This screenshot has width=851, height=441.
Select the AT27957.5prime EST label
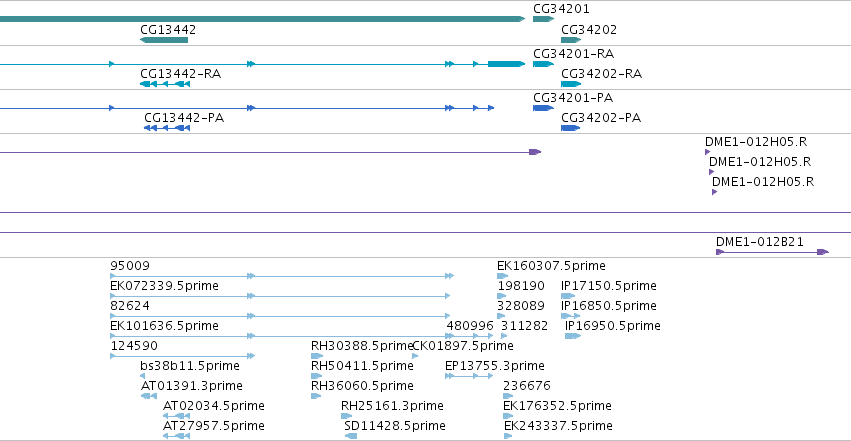[214, 426]
